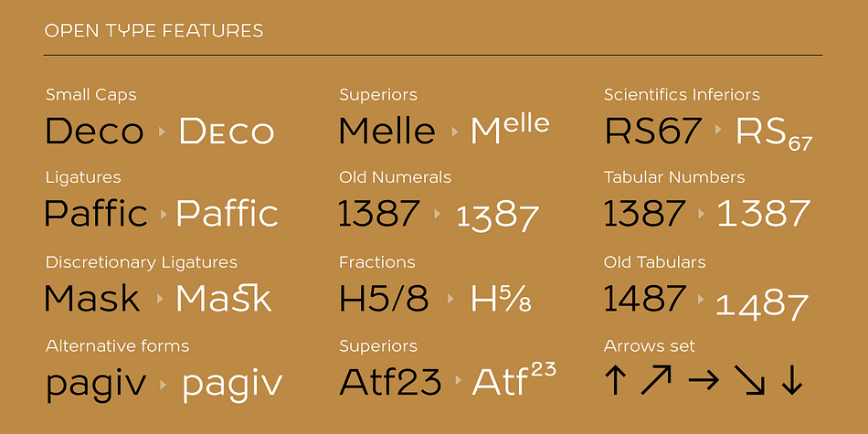Click the Arrows set label
Screen dimensions: 868x434
tap(650, 346)
